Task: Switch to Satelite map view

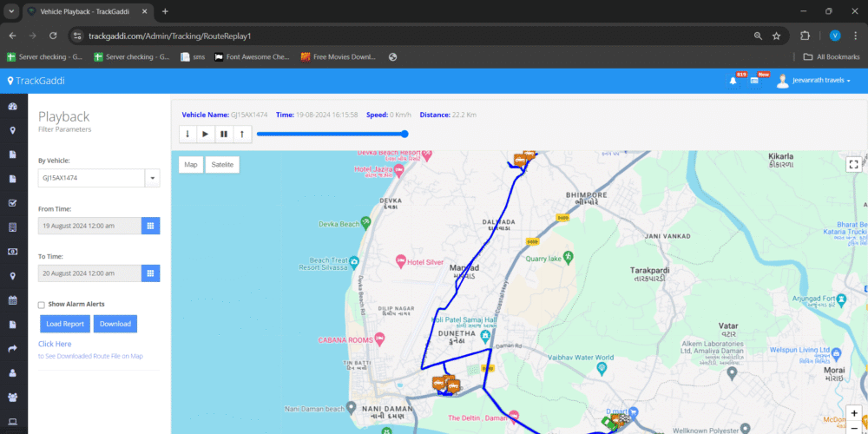Action: pos(222,164)
